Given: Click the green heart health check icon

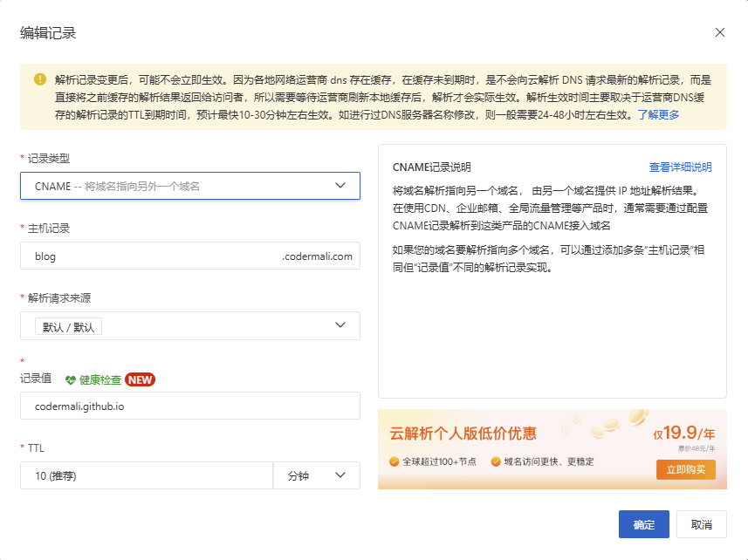Looking at the screenshot, I should point(71,379).
